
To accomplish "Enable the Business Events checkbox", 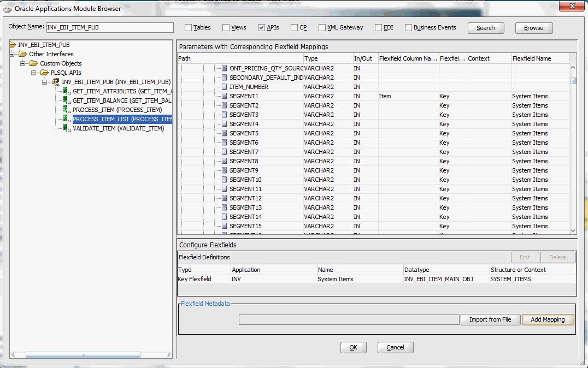I will pos(408,28).
